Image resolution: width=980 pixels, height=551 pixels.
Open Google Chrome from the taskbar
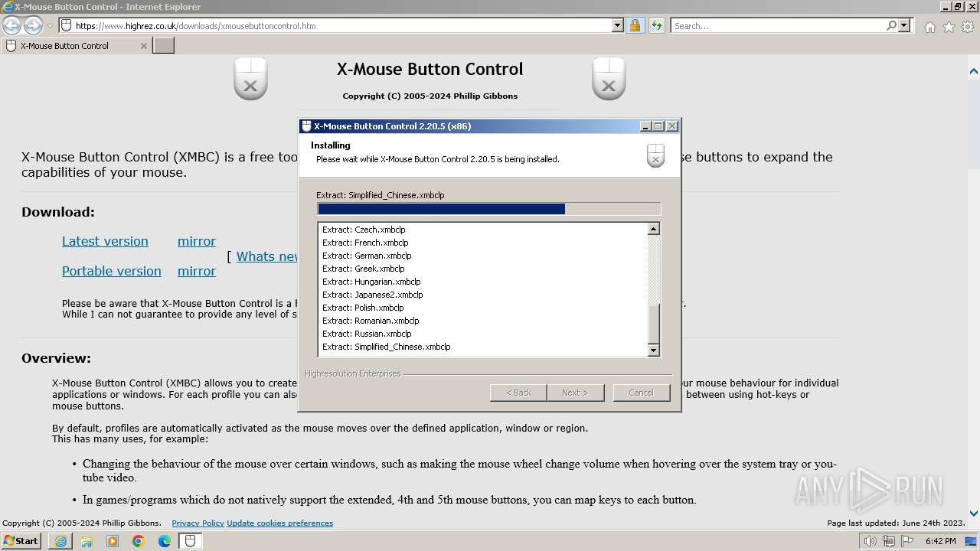click(139, 541)
